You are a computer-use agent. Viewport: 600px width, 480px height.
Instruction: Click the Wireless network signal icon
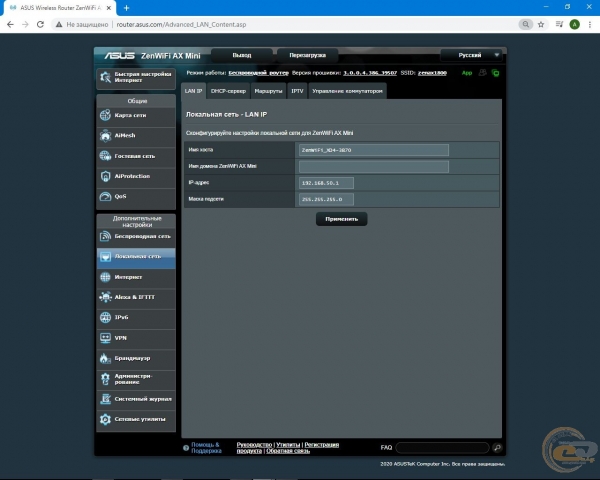coord(105,236)
